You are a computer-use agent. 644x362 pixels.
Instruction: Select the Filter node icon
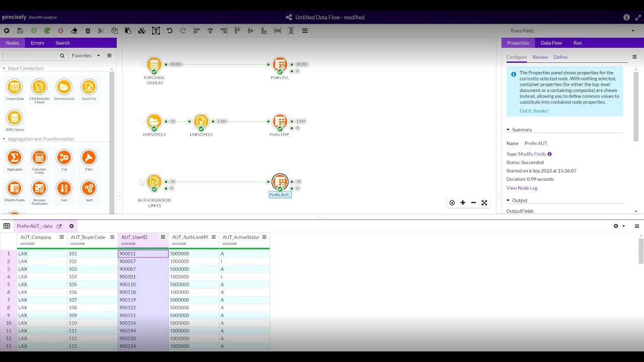tap(89, 157)
